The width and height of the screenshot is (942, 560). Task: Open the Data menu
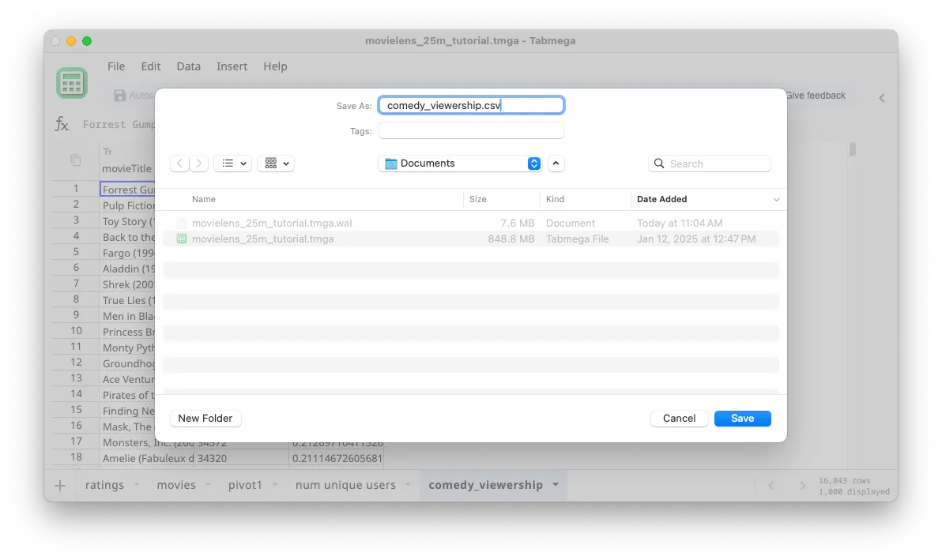[188, 66]
